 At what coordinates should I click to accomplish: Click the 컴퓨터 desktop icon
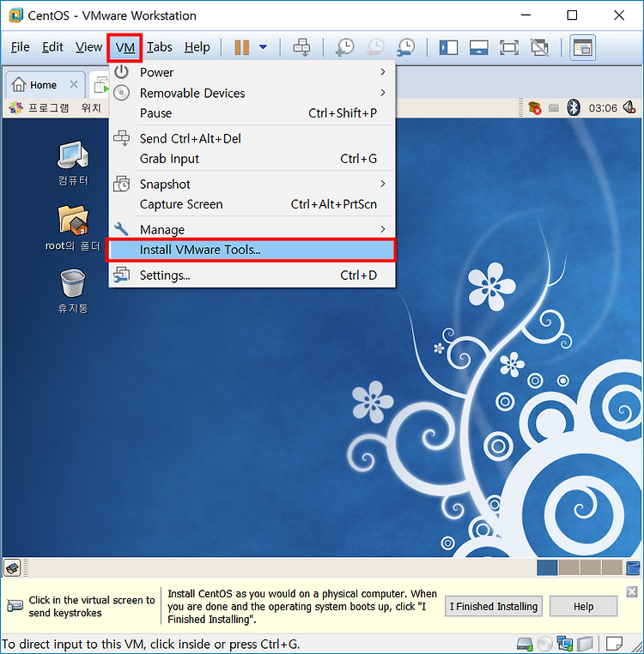(73, 163)
